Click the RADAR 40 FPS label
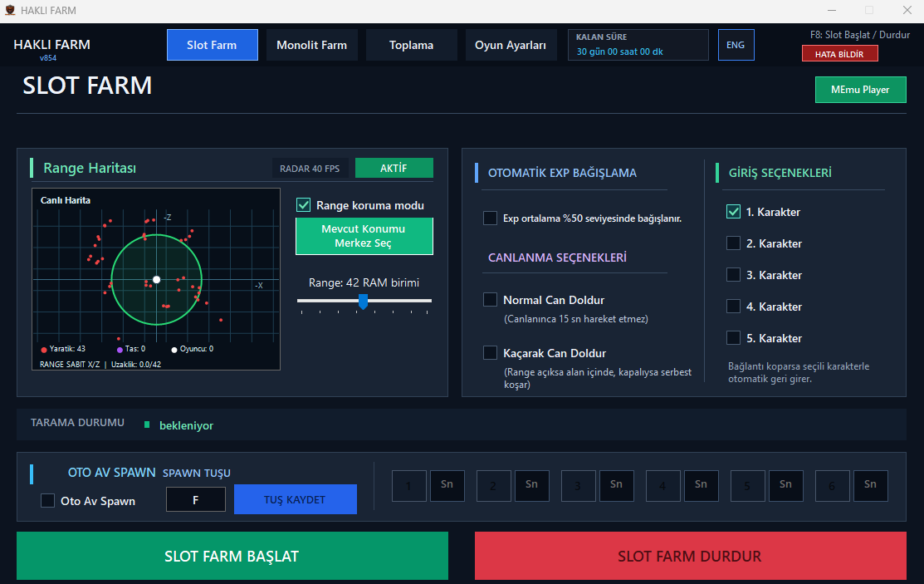The image size is (924, 584). pyautogui.click(x=310, y=168)
